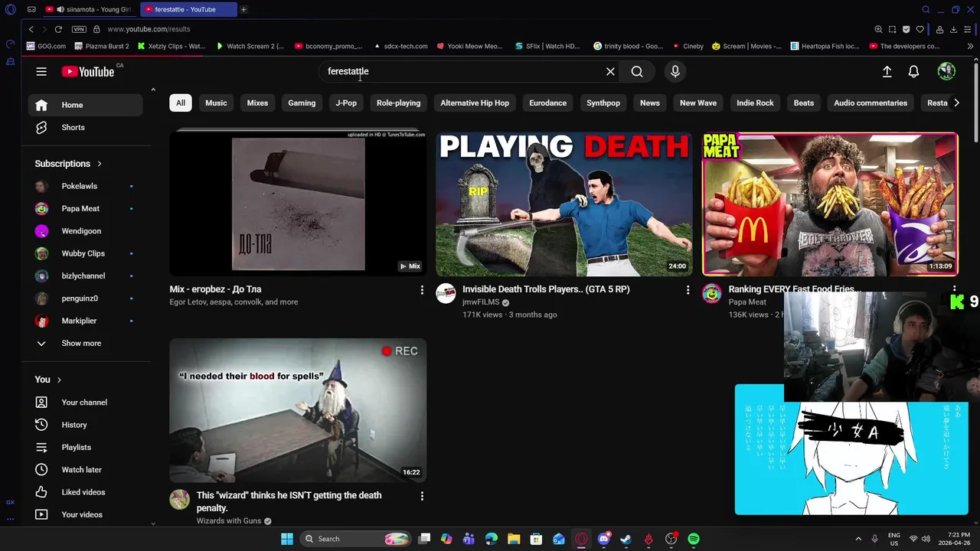The width and height of the screenshot is (980, 551).
Task: Open Steam from the taskbar
Action: click(x=626, y=539)
